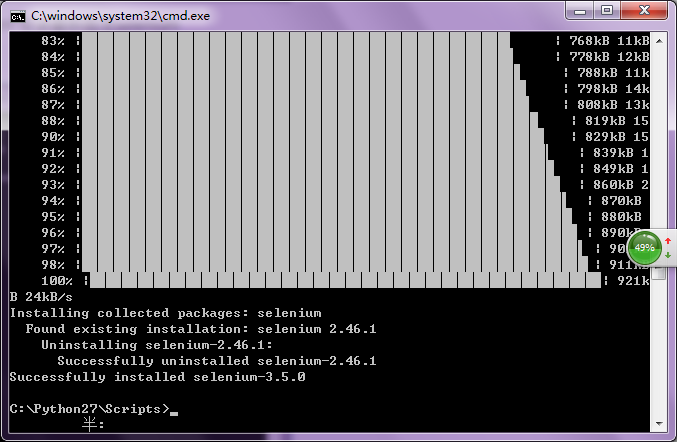Click the vertical scrollbar track
677x442 pixels.
pos(659,150)
